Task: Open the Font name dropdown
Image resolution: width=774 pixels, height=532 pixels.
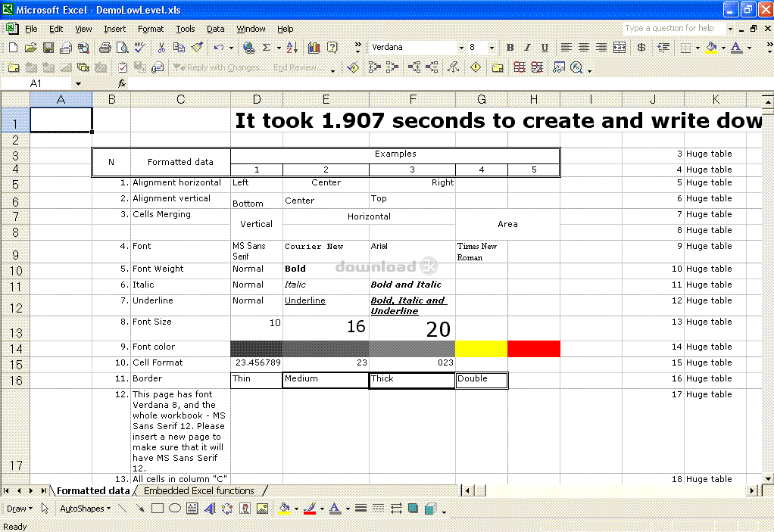Action: click(x=461, y=48)
